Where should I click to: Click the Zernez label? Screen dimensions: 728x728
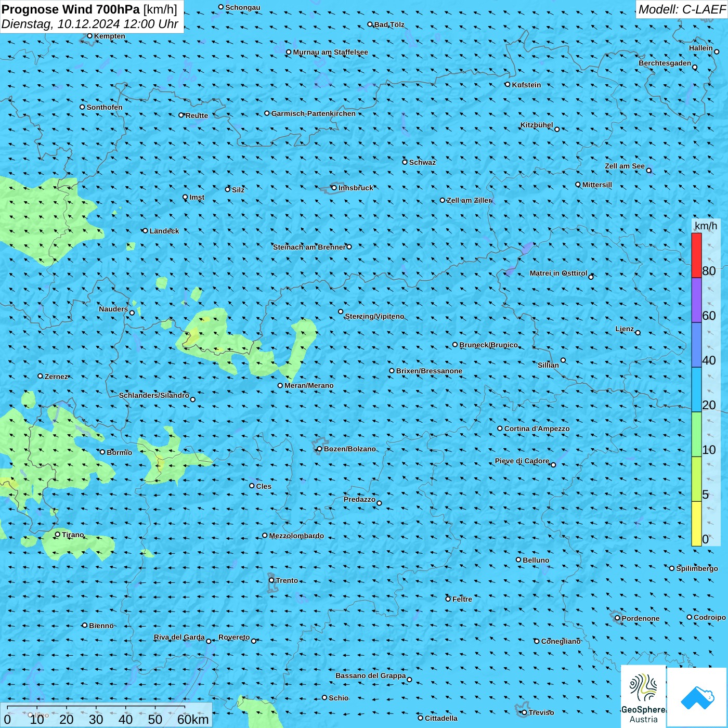[56, 376]
